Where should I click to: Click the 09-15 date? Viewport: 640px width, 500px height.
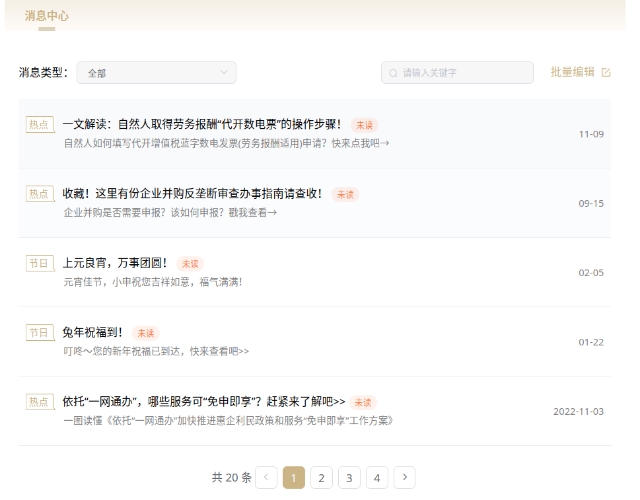point(591,204)
